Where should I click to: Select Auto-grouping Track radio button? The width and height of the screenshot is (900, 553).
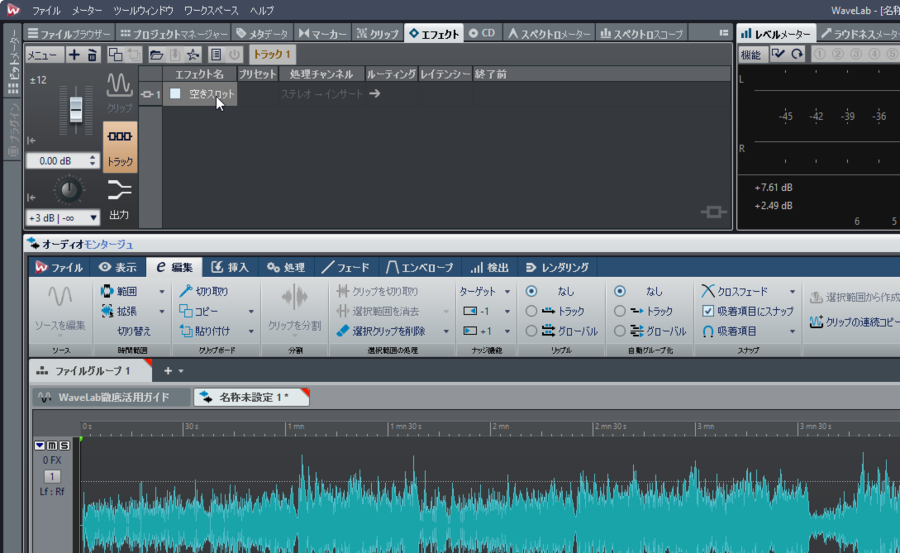620,311
